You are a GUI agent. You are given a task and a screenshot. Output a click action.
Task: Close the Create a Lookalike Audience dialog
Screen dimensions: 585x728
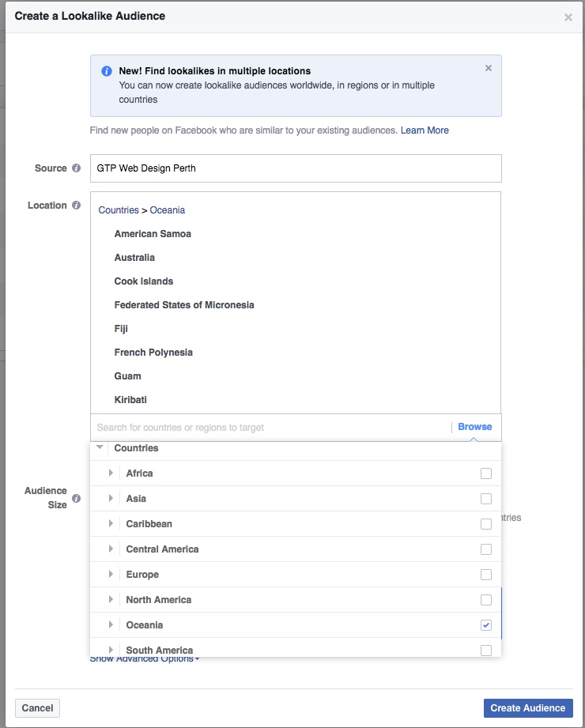[x=568, y=17]
